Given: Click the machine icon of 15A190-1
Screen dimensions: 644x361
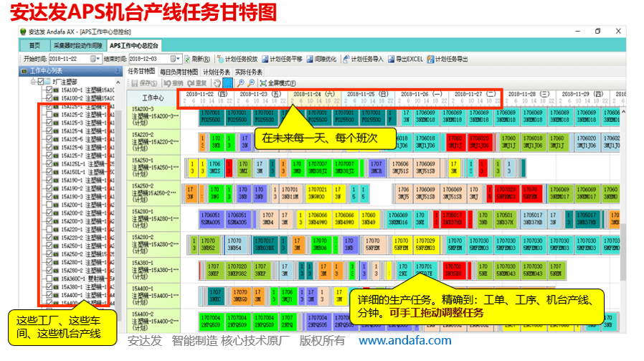Looking at the screenshot, I should pyautogui.click(x=56, y=181).
